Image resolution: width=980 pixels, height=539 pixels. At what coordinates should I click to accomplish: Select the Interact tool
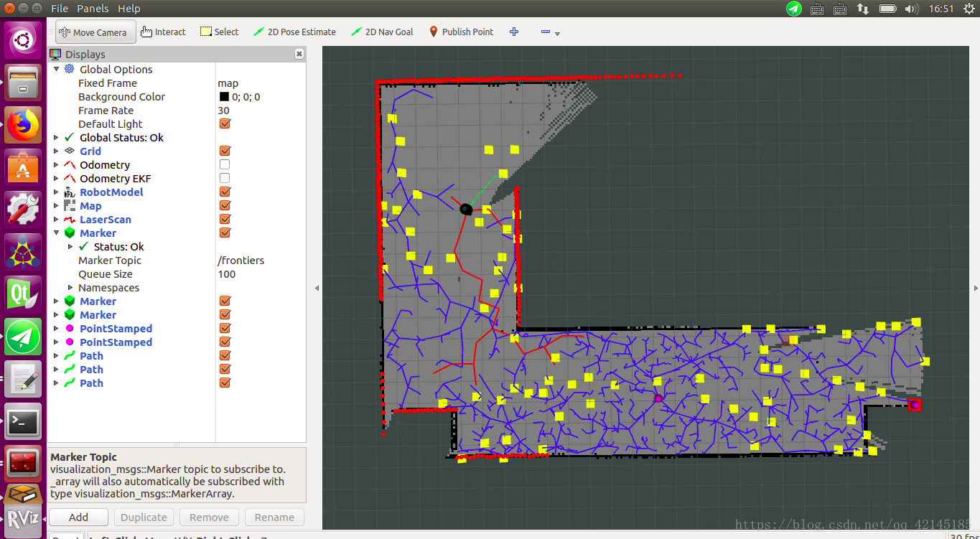point(163,32)
